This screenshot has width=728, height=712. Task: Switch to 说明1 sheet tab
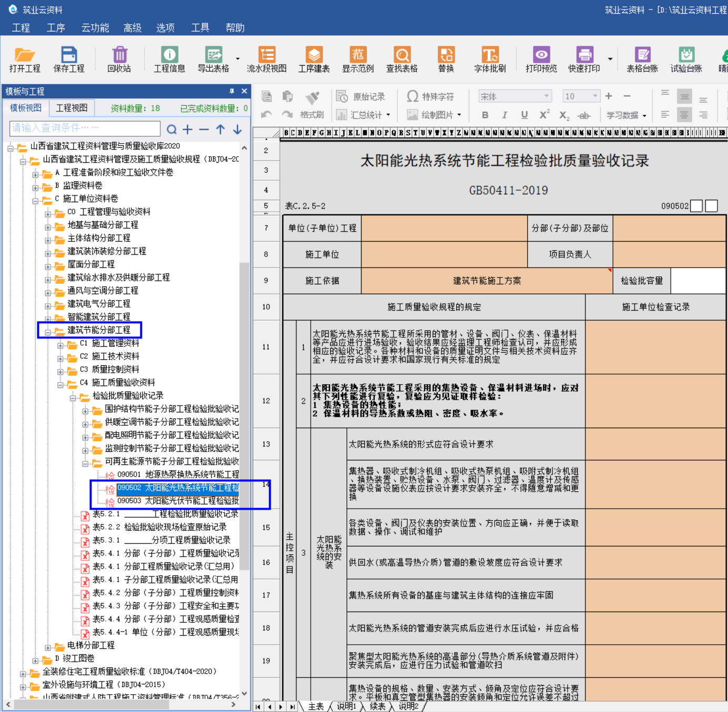pos(346,706)
